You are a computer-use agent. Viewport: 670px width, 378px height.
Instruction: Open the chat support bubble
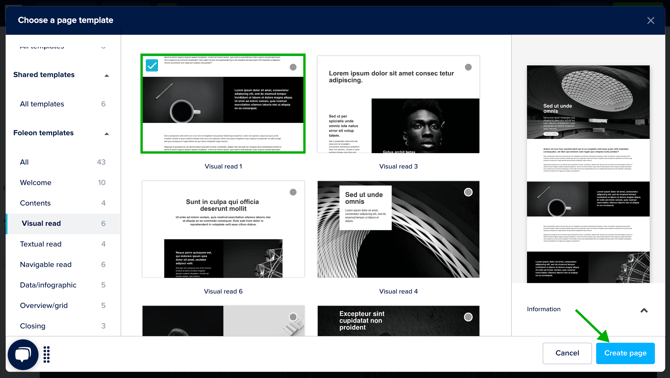tap(23, 354)
